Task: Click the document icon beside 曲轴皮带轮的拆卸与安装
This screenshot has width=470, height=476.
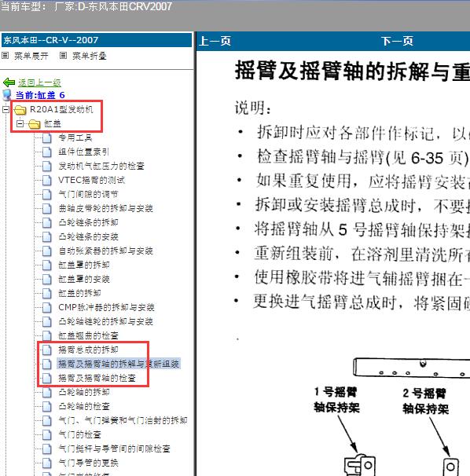Action: pos(47,208)
